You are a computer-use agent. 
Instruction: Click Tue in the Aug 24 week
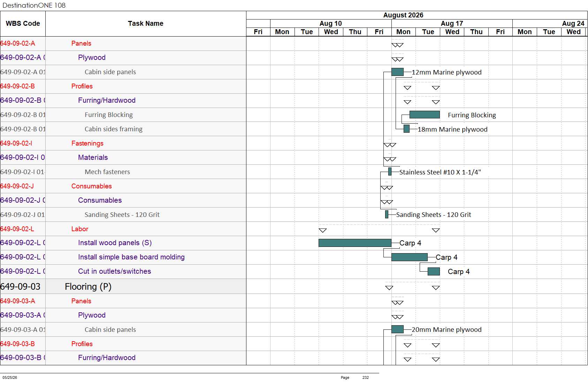[x=549, y=32]
